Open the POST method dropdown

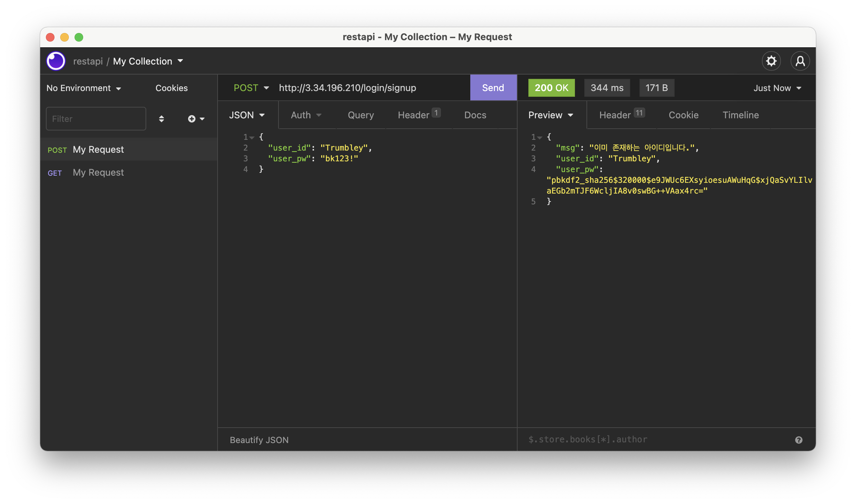click(x=251, y=88)
